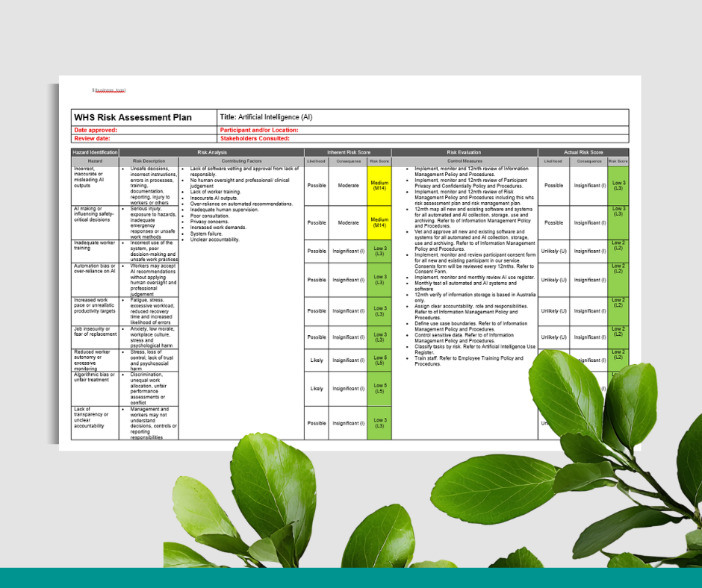Viewport: 702px width, 588px height.
Task: Click control measure "Monthly test all automated and AI systems"
Action: coord(465,286)
